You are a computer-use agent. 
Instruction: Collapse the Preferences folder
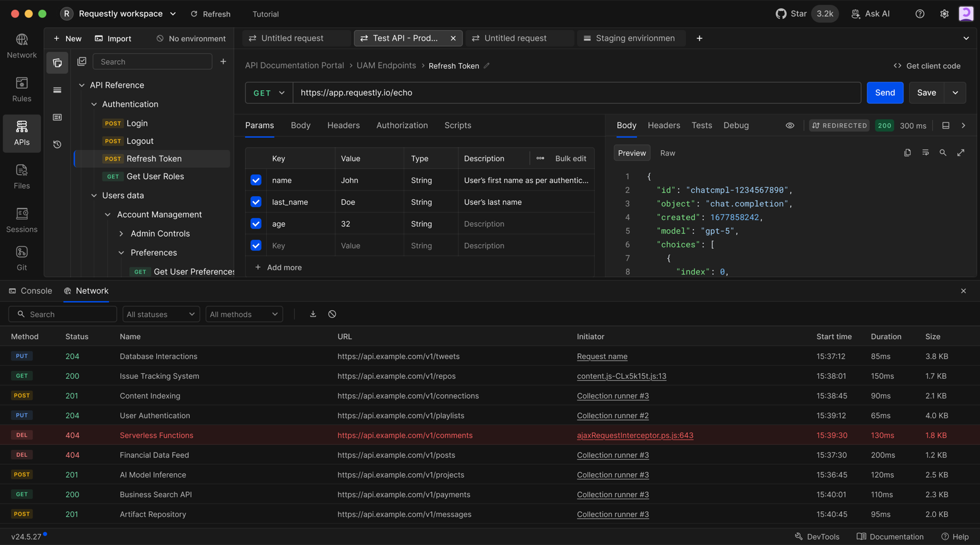coord(121,253)
